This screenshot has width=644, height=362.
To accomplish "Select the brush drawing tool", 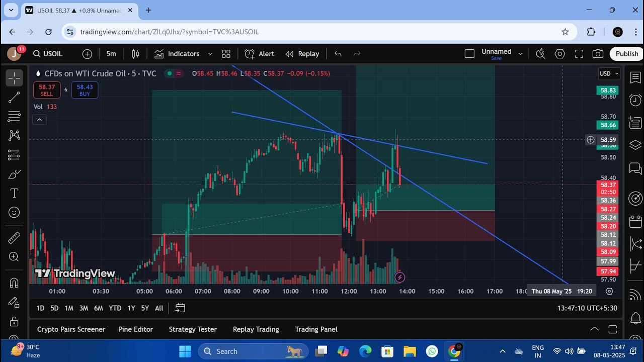I will (14, 174).
